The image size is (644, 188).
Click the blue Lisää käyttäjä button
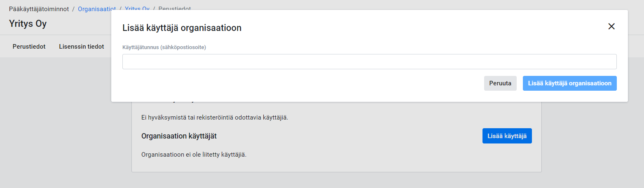click(507, 136)
